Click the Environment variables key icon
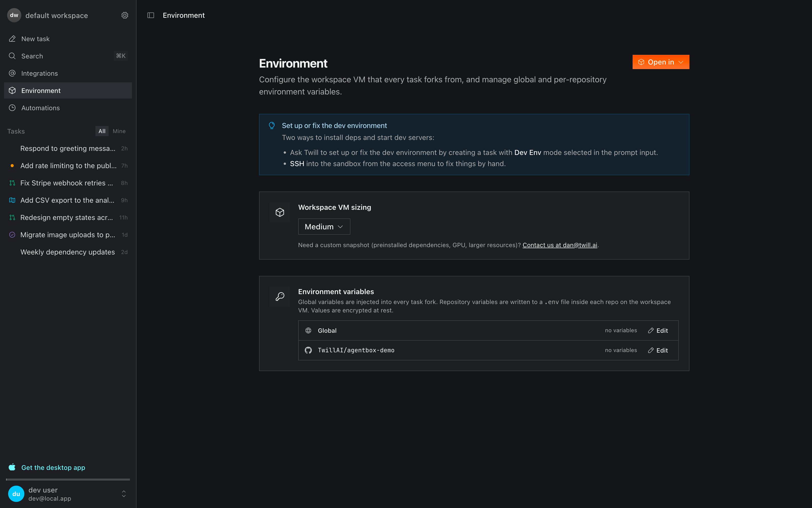Viewport: 812px width, 508px height. [280, 297]
